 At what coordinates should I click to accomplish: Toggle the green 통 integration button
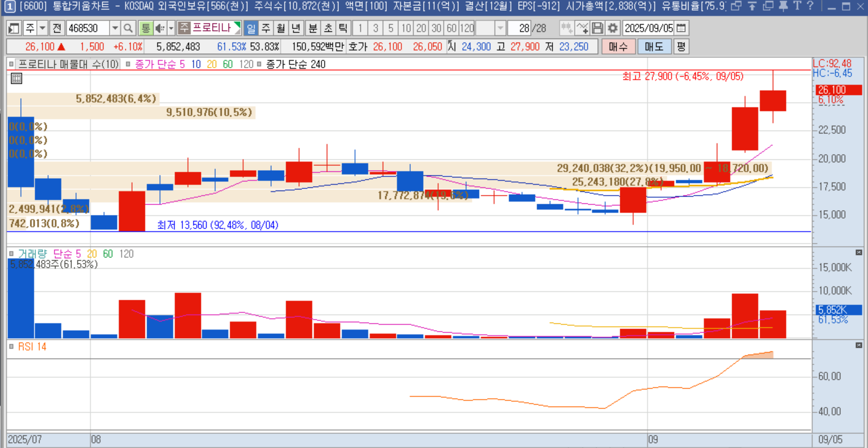[145, 28]
